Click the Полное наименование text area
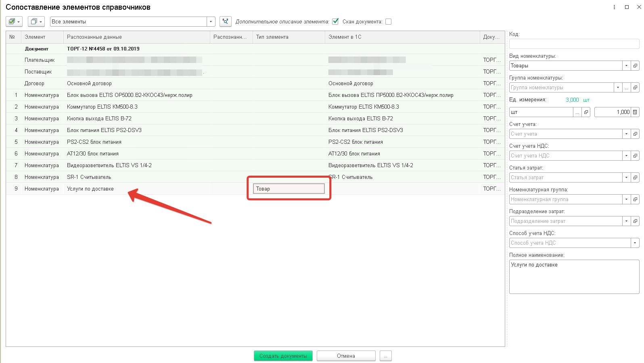The width and height of the screenshot is (644, 363). point(574,277)
